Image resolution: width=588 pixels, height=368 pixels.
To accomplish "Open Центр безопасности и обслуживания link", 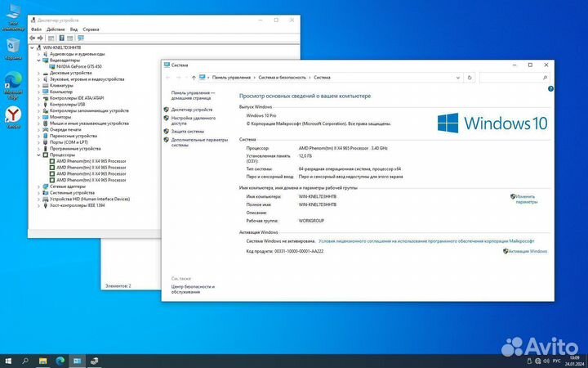I will pos(193,289).
